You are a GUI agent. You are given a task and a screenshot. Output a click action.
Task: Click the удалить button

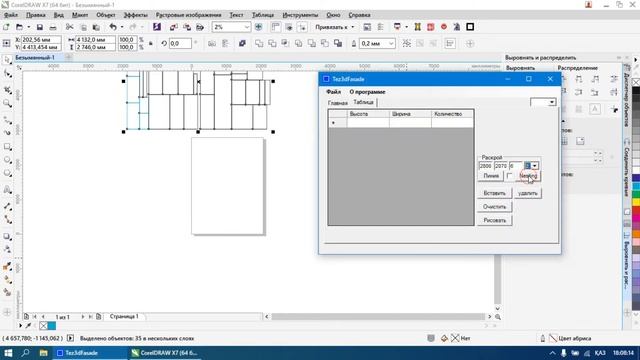coord(528,193)
